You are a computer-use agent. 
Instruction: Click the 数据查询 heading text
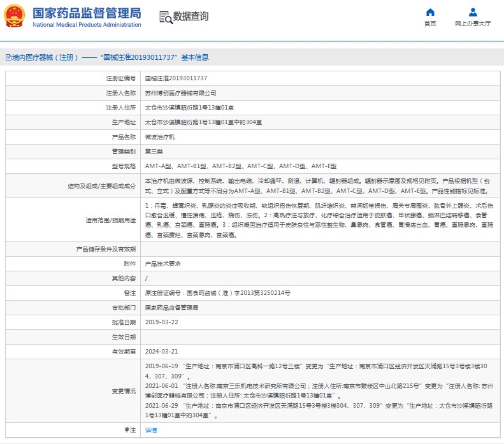[191, 16]
